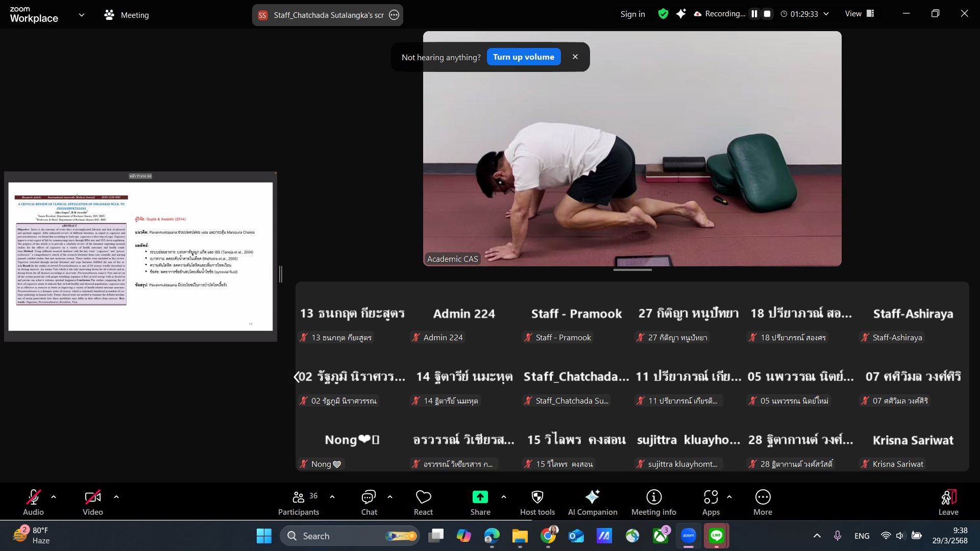Click the green Share screen icon
The image size is (980, 551).
[480, 497]
